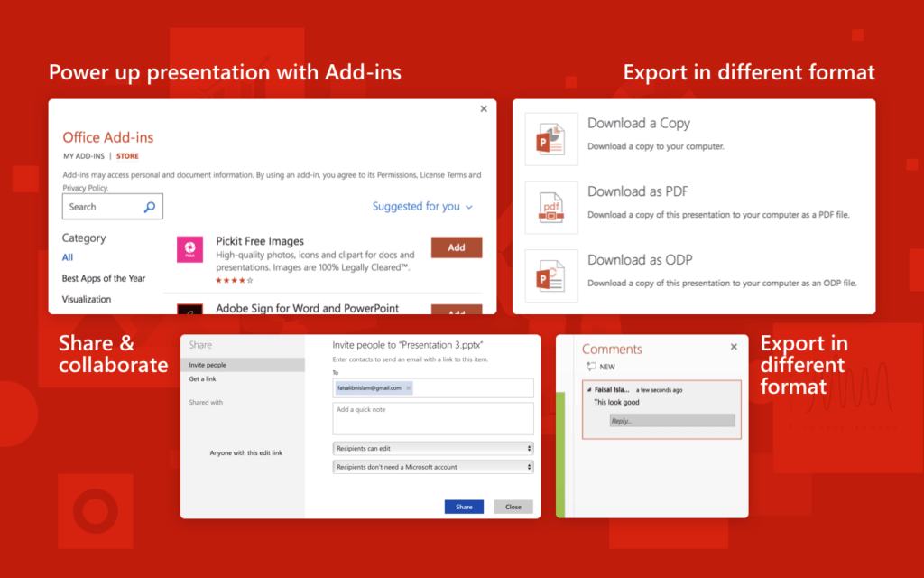Collapse the Faisal comment thread triangle

click(x=588, y=390)
